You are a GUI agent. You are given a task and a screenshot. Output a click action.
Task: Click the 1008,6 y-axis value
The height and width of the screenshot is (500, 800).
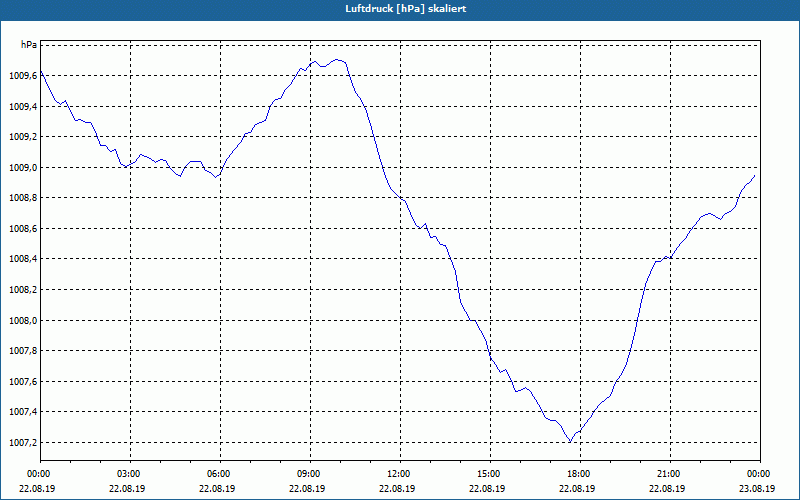coord(23,229)
